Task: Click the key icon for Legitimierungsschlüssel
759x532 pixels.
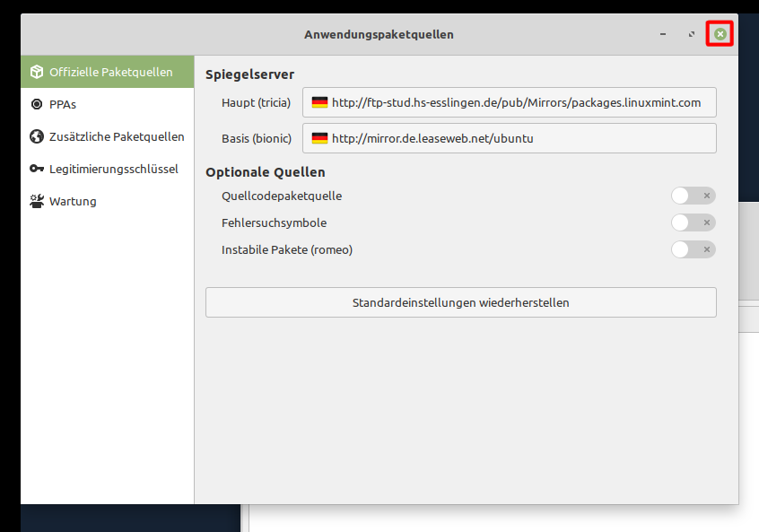Action: [x=37, y=169]
